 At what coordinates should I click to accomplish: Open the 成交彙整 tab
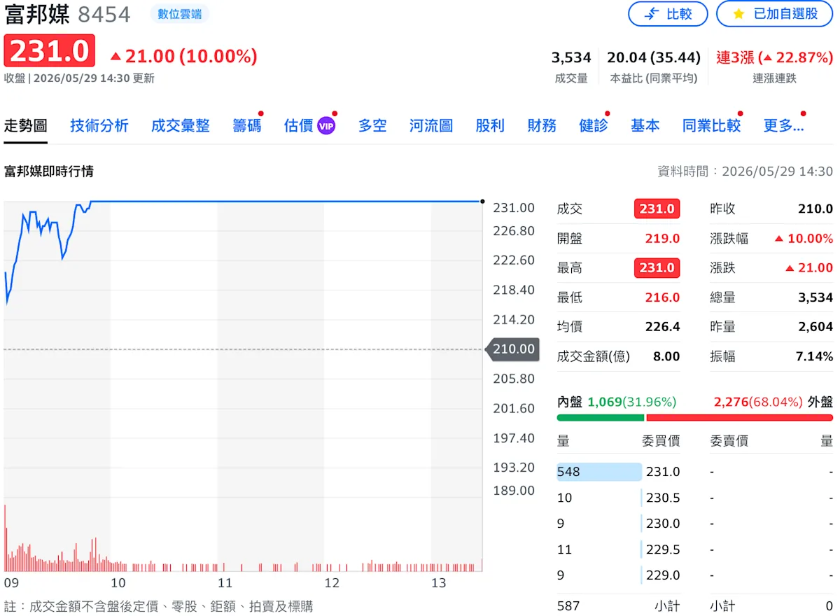pos(181,125)
